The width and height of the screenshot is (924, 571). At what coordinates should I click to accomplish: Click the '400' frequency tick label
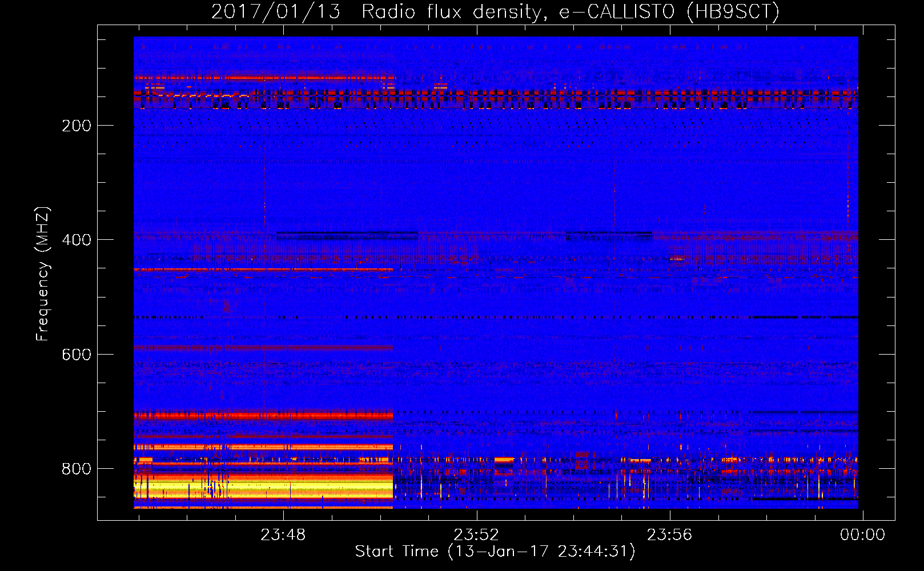[x=77, y=240]
